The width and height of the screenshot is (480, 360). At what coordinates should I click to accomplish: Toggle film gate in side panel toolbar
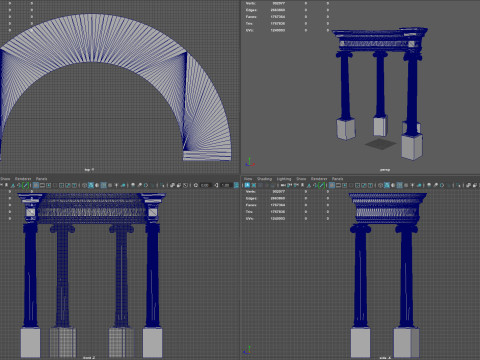point(338,185)
